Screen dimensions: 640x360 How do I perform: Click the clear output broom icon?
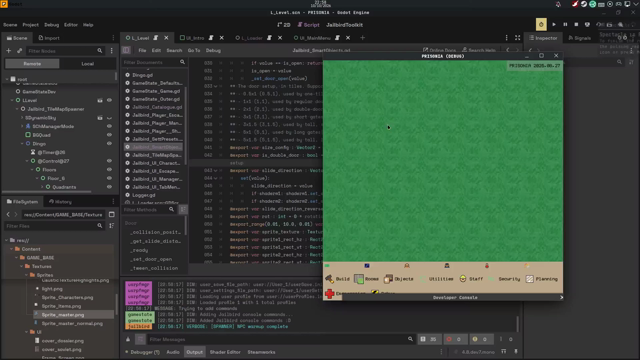(x=128, y=339)
